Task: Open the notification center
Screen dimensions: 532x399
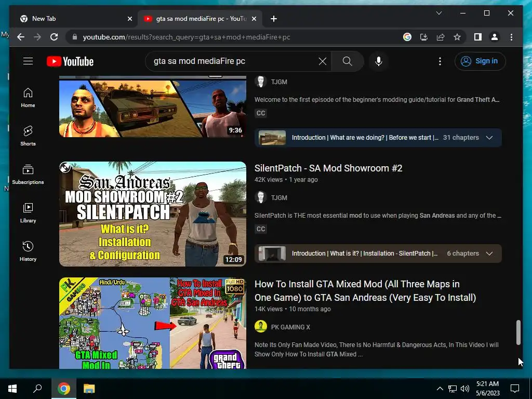Action: [515, 389]
